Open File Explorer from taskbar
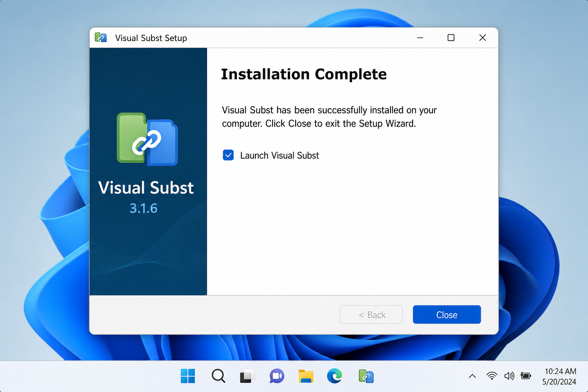The image size is (588, 392). 306,376
